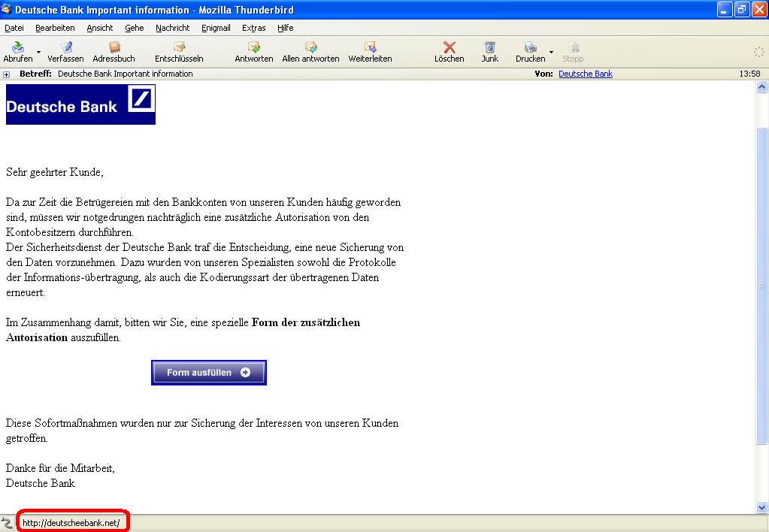Click the status bar online/offline icon
Screen dimensions: 769x532
coord(6,523)
